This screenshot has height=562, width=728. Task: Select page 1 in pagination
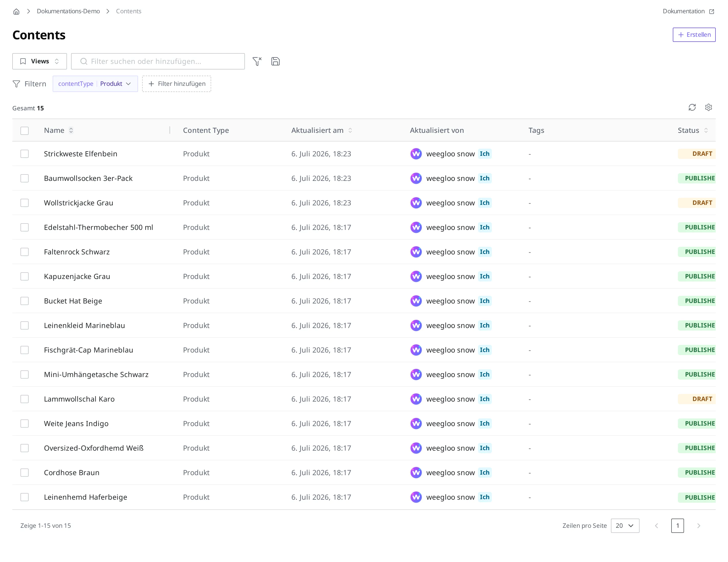[677, 526]
